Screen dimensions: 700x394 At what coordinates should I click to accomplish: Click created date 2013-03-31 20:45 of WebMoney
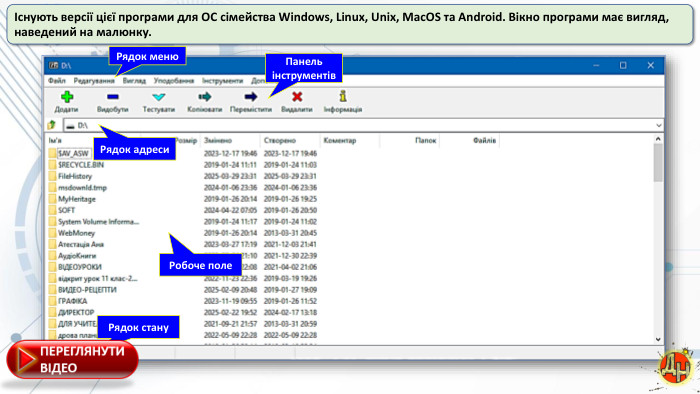290,233
